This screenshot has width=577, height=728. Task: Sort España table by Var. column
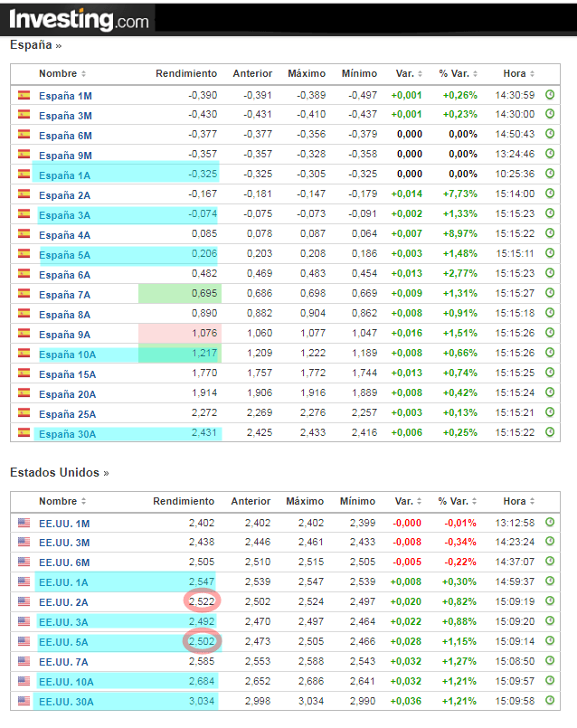pos(409,73)
